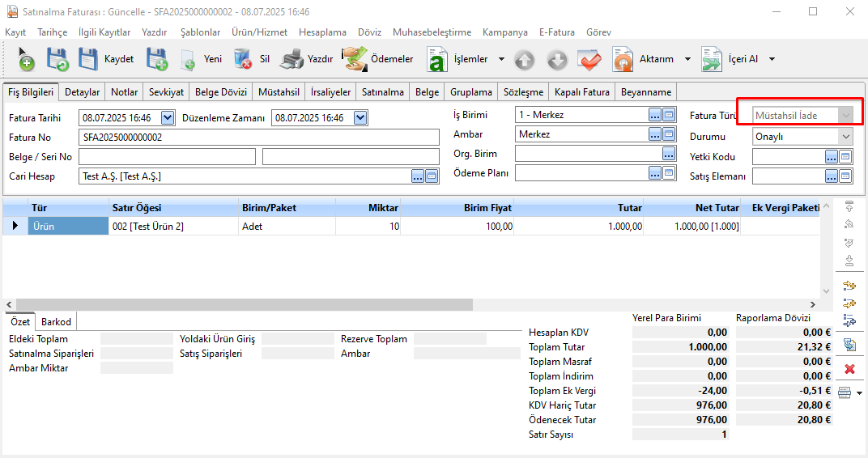Click the Yazdır printer icon
This screenshot has width=868, height=458.
tap(292, 59)
